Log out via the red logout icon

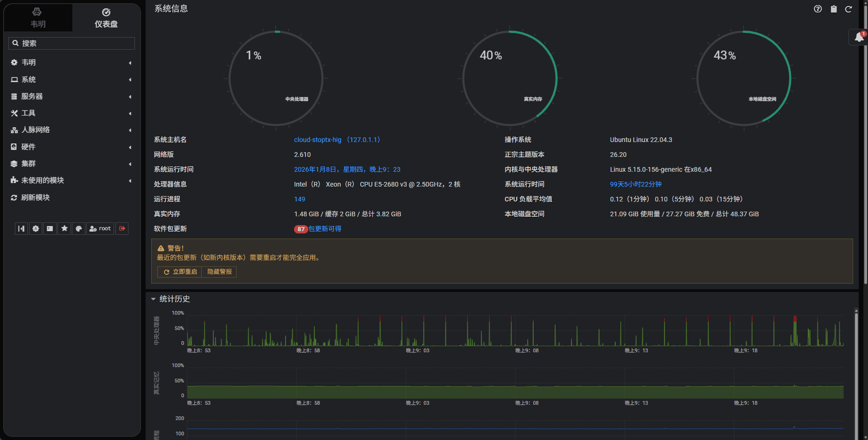coord(121,228)
